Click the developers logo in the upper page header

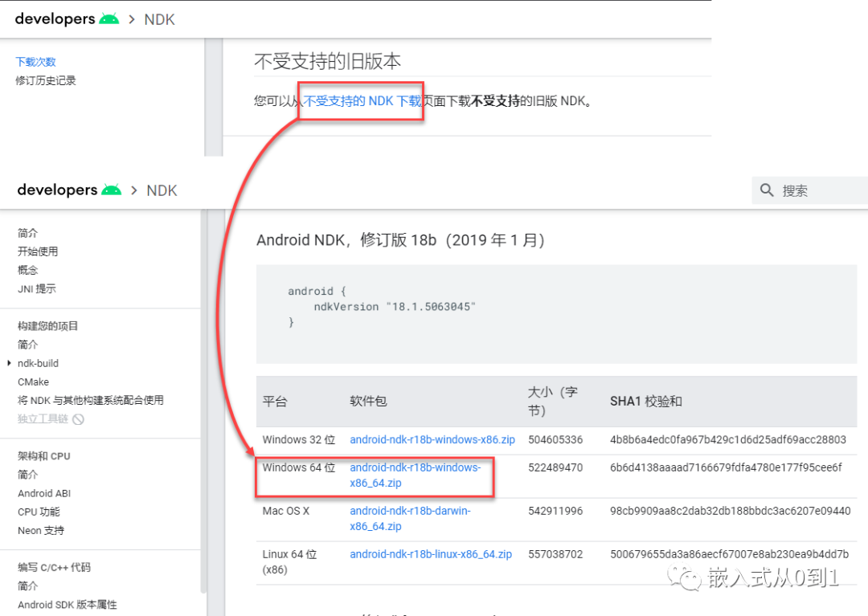(x=67, y=18)
